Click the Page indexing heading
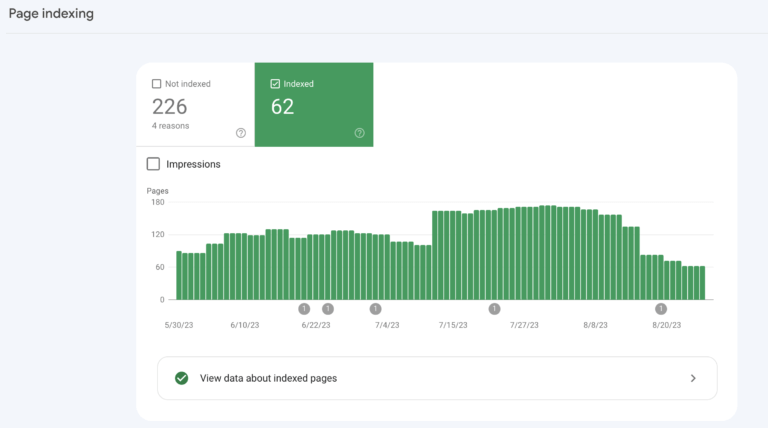This screenshot has height=428, width=768. pos(51,13)
